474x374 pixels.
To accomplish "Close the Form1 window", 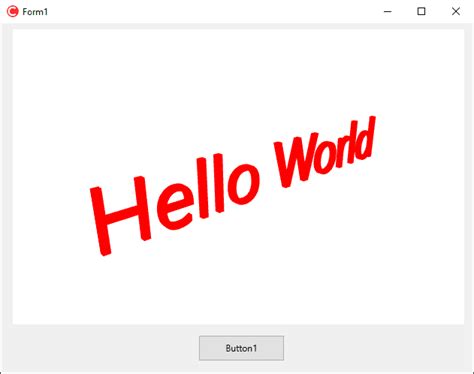I will click(x=456, y=11).
